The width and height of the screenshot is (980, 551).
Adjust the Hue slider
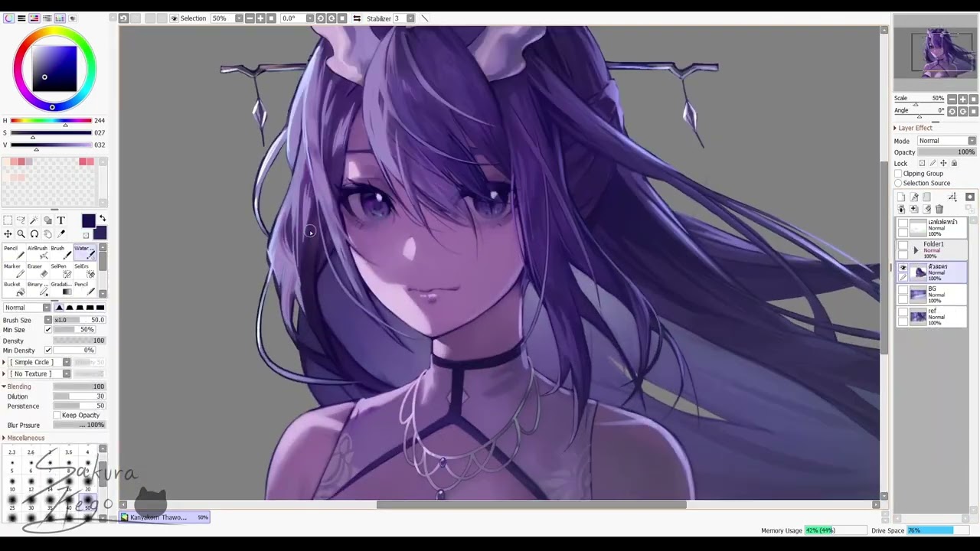tap(52, 121)
